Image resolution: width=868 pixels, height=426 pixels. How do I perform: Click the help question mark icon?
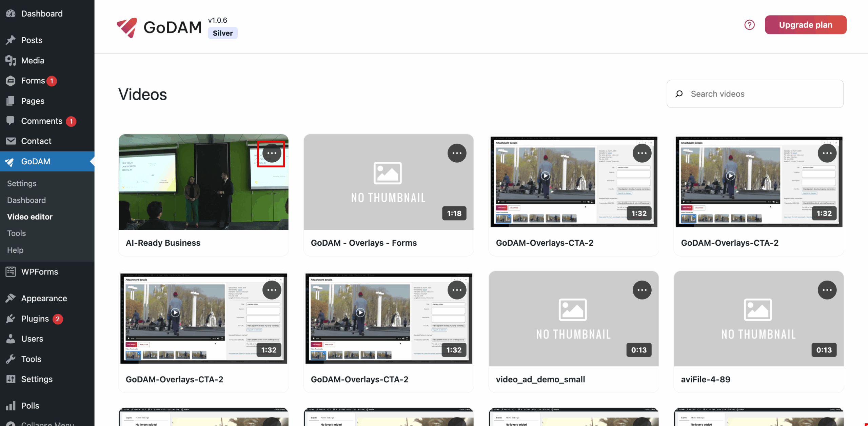point(749,25)
